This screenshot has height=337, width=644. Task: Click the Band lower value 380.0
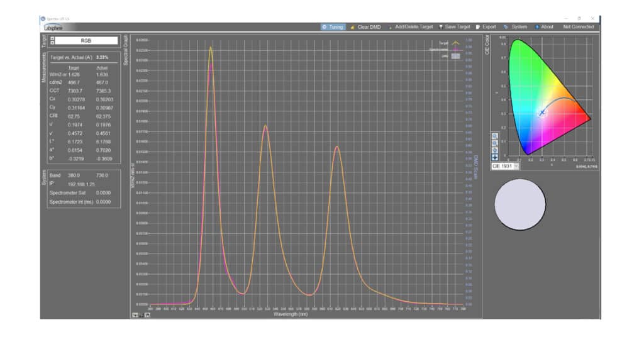tap(74, 175)
